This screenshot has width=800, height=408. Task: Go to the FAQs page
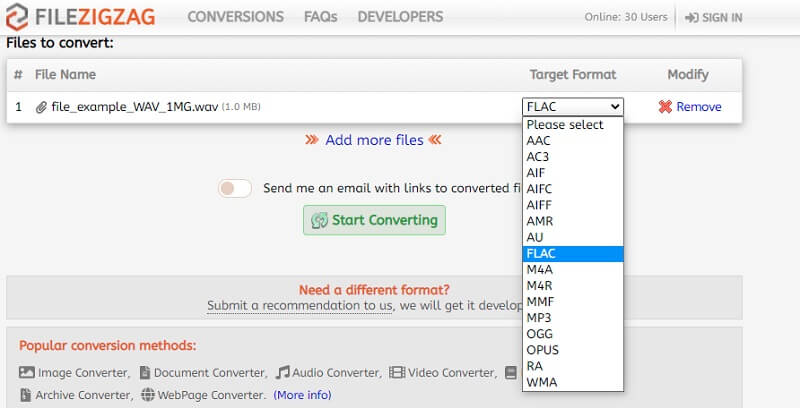pyautogui.click(x=320, y=17)
